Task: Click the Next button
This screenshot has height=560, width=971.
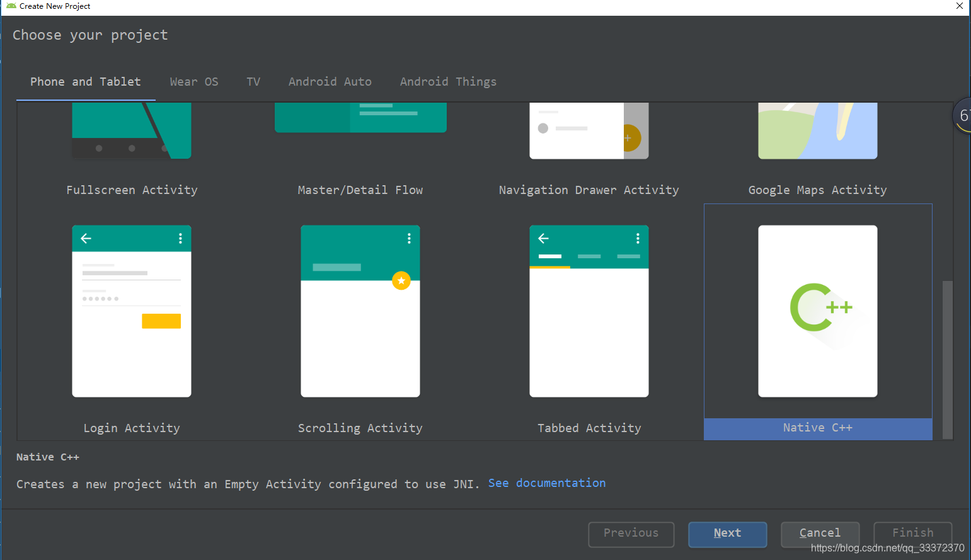Action: [728, 534]
